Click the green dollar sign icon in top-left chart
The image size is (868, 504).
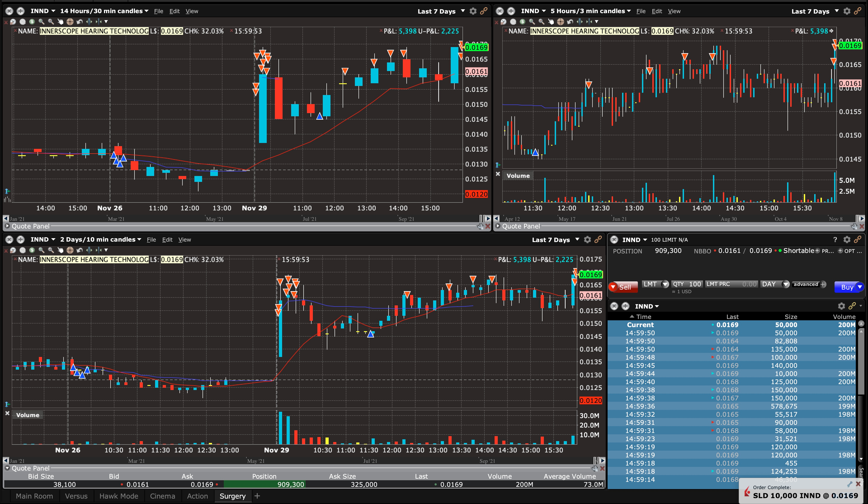tap(32, 22)
